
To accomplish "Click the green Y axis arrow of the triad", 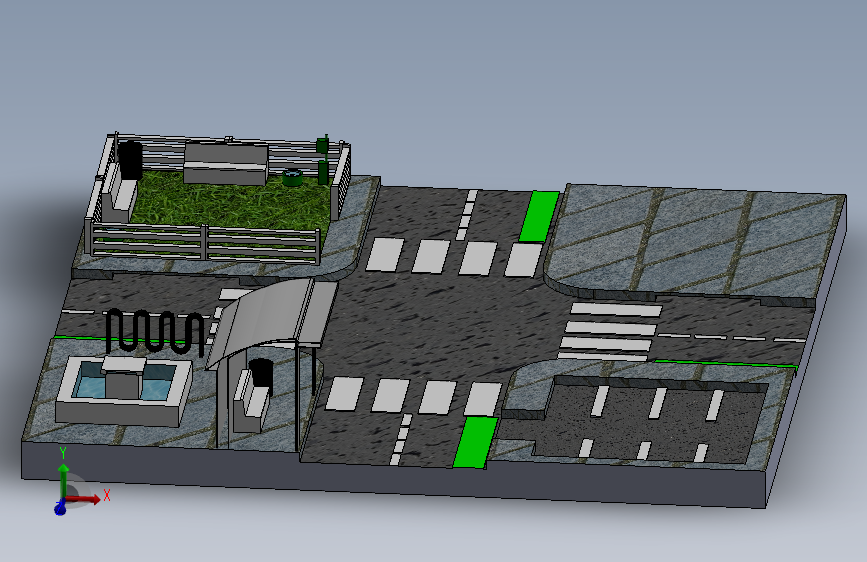I will 64,480.
